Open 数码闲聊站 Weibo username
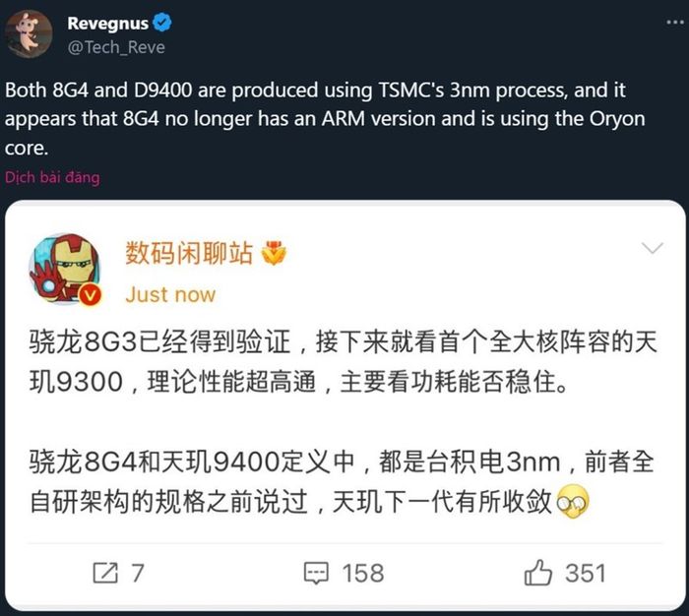This screenshot has width=689, height=616. (189, 253)
